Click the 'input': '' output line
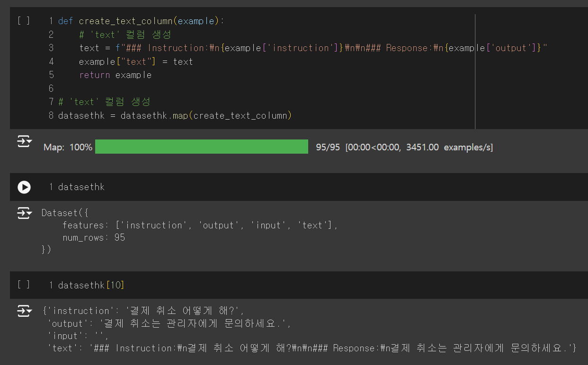The width and height of the screenshot is (588, 365). [78, 336]
